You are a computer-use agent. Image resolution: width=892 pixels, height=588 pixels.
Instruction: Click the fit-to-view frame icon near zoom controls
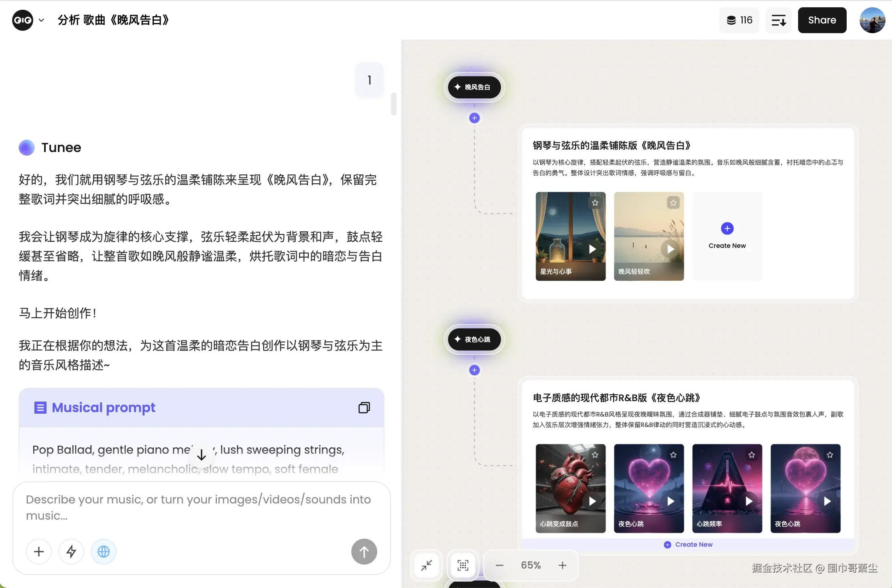click(463, 565)
